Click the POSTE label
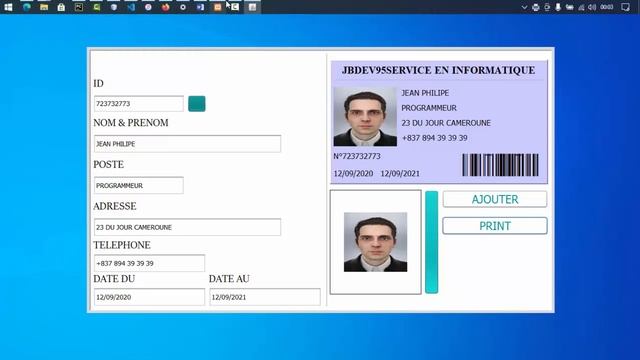 [x=109, y=164]
